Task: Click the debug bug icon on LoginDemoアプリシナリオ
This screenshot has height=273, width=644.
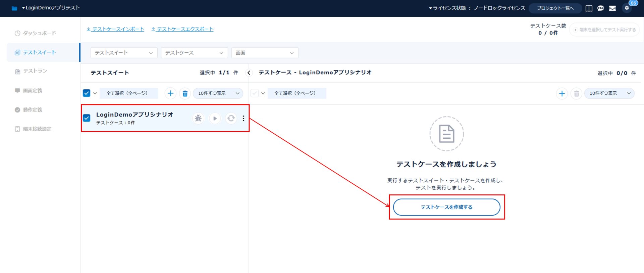Action: [198, 118]
